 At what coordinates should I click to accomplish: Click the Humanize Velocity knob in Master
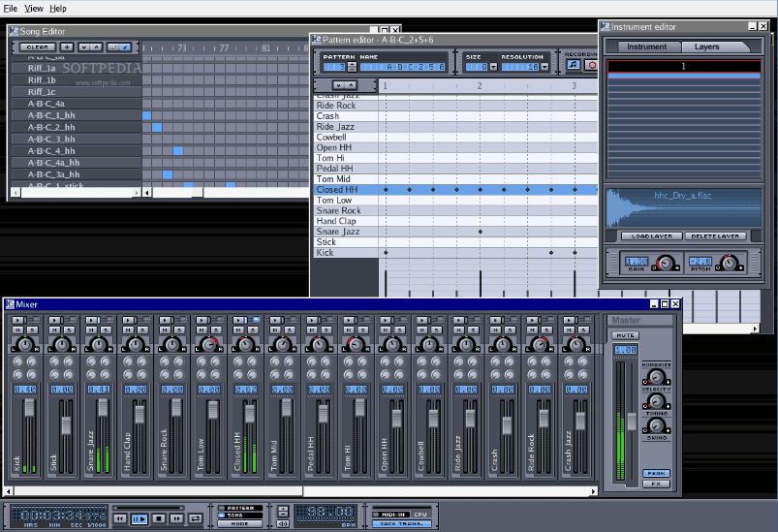657,378
